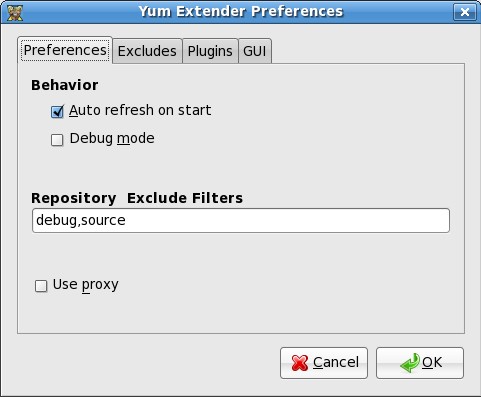Click the Behavior section heading
Image resolution: width=481 pixels, height=397 pixels.
pos(65,85)
